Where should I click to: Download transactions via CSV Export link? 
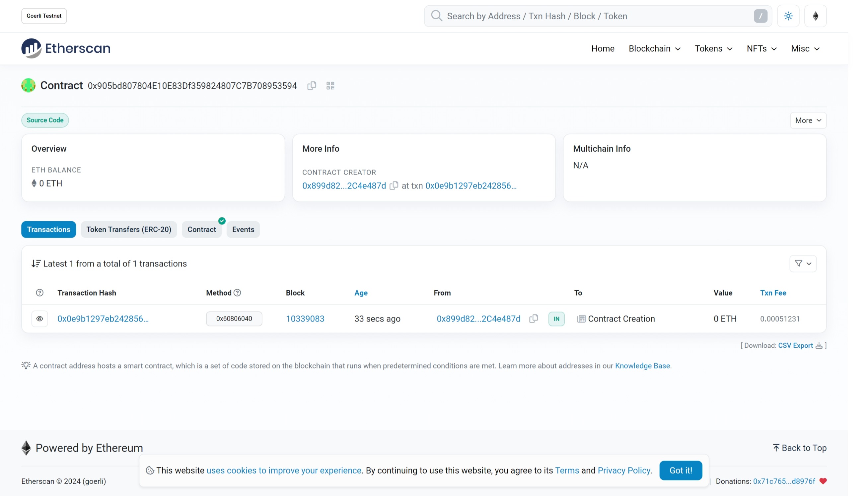pyautogui.click(x=795, y=345)
